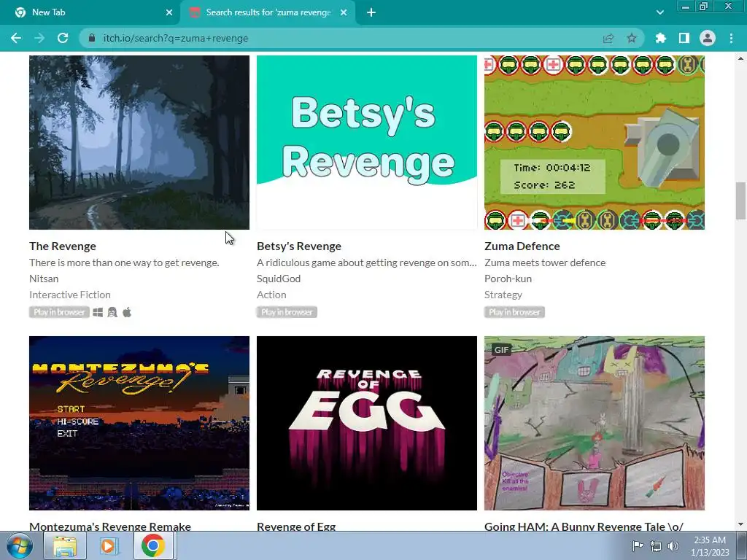
Task: Click the Strategy genre text
Action: (x=503, y=295)
